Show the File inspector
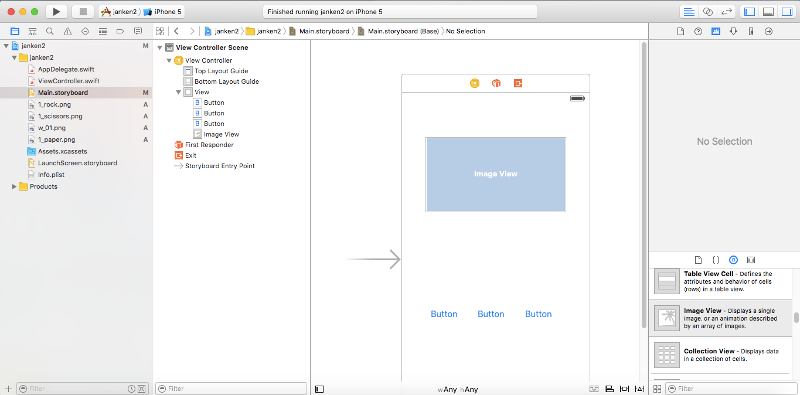 click(680, 31)
